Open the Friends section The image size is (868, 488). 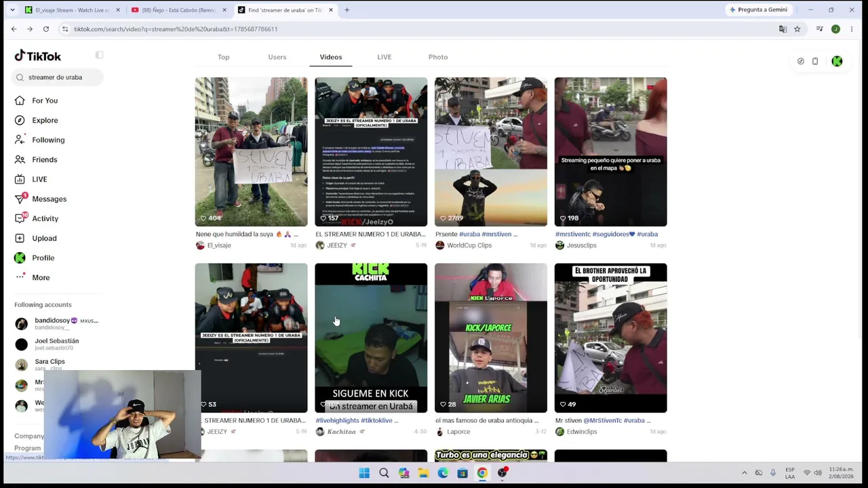point(44,159)
